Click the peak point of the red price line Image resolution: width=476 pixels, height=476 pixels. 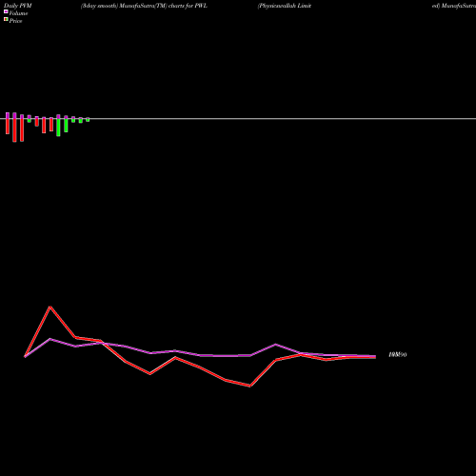50,307
